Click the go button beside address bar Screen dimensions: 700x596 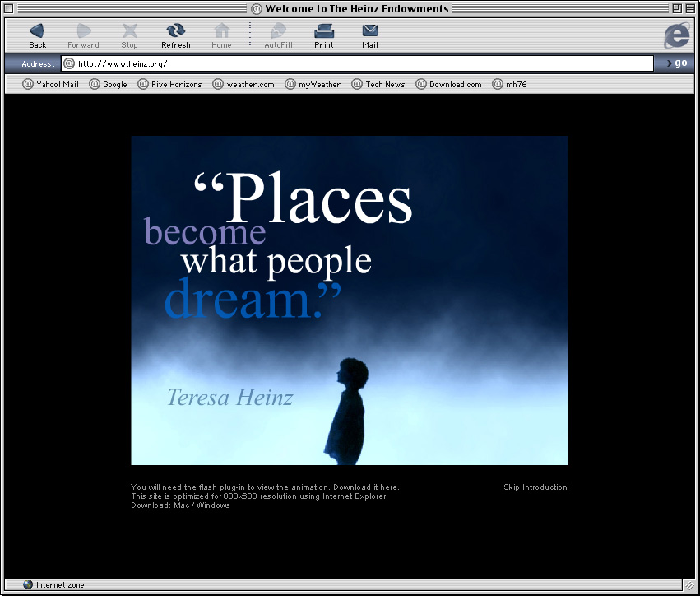point(676,63)
